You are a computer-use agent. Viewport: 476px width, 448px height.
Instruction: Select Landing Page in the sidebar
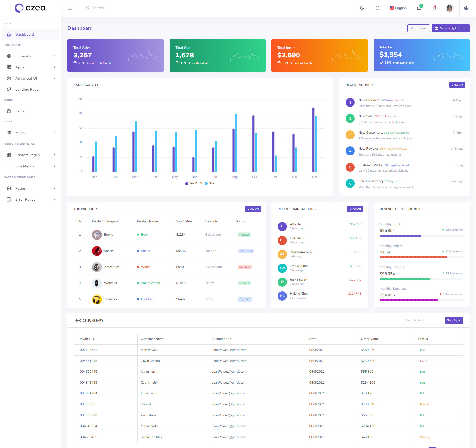click(27, 89)
